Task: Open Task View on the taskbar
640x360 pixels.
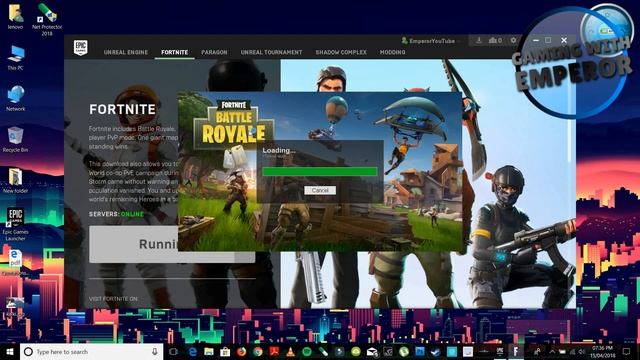Action: click(x=173, y=351)
